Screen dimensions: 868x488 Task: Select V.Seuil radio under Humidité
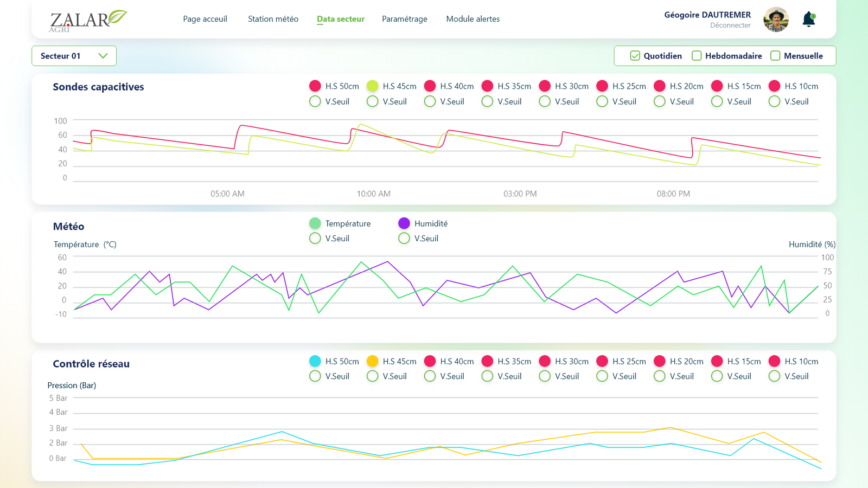[404, 239]
